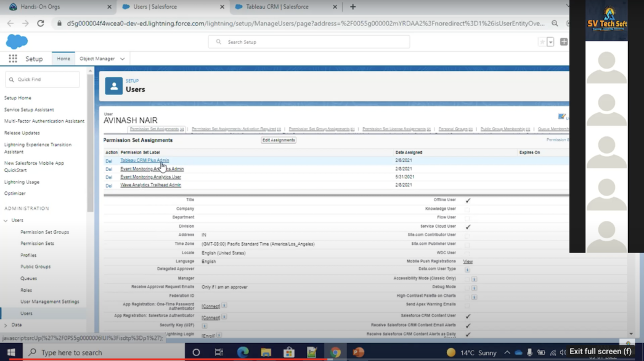
Task: Toggle the Debug Mode checkbox
Action: (x=467, y=286)
